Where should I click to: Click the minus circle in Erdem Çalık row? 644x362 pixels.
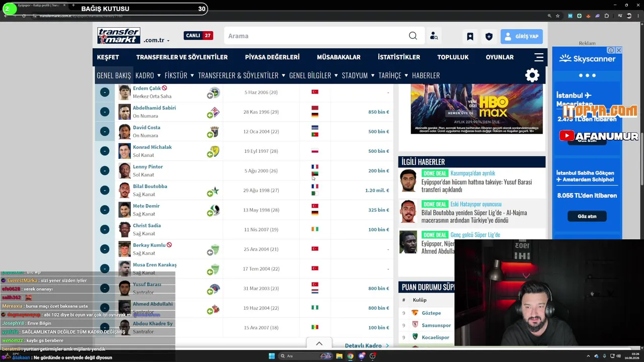pyautogui.click(x=105, y=92)
